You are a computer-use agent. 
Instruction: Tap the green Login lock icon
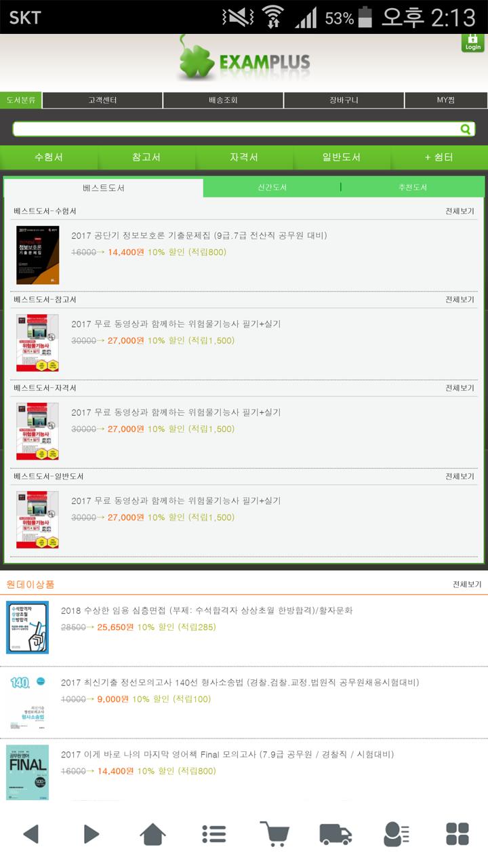coord(473,42)
